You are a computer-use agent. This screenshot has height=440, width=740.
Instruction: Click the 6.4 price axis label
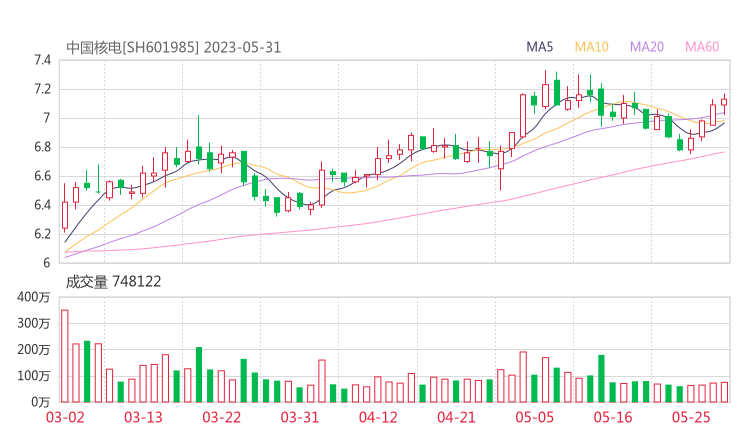42,205
